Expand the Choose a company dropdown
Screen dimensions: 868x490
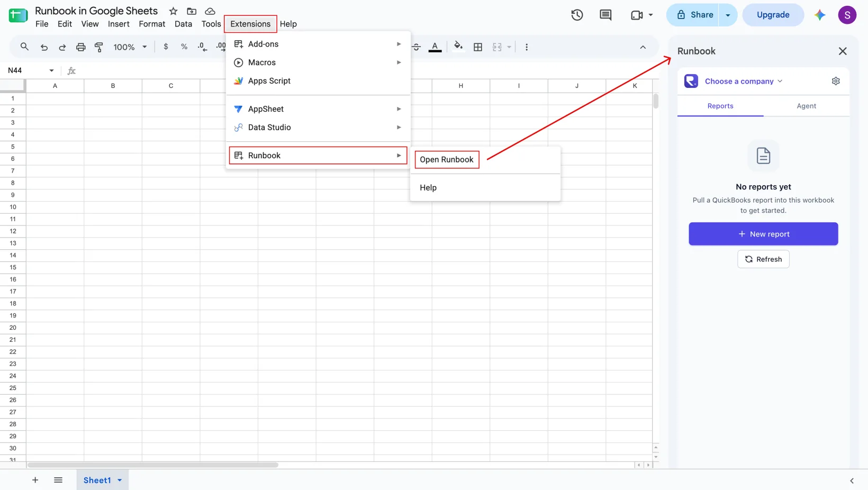744,81
